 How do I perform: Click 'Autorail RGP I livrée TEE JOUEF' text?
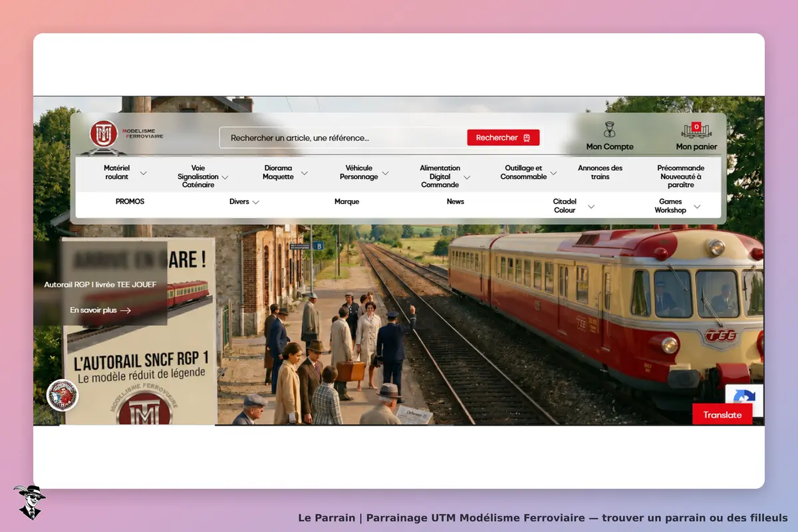pyautogui.click(x=100, y=285)
